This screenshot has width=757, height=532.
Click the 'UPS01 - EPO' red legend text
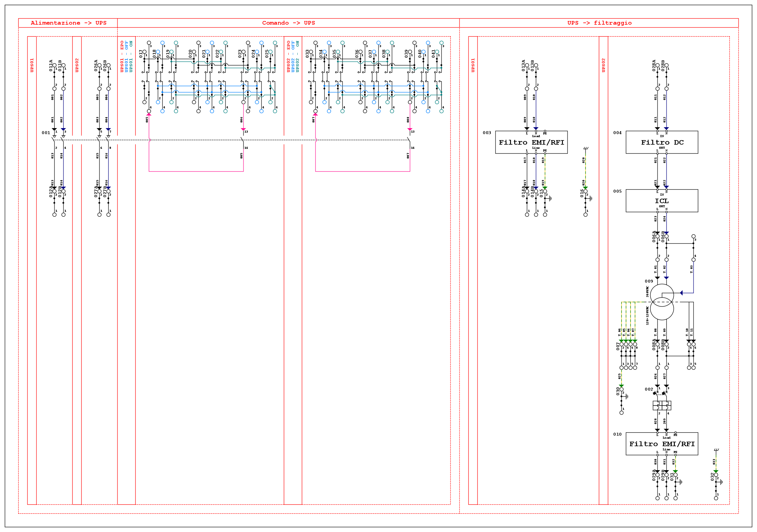click(x=122, y=56)
